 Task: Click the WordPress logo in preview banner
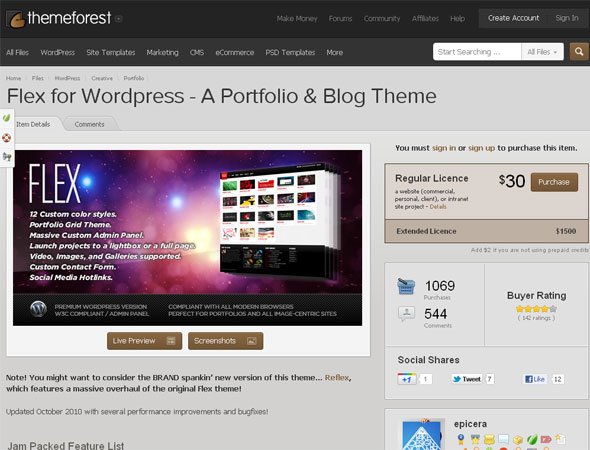(38, 309)
